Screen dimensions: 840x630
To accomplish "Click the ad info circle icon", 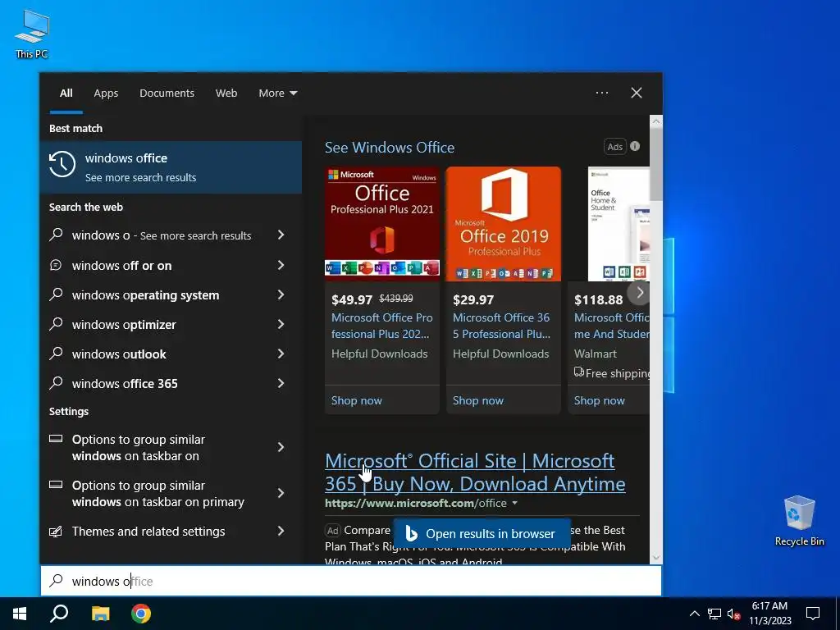I will 635,146.
